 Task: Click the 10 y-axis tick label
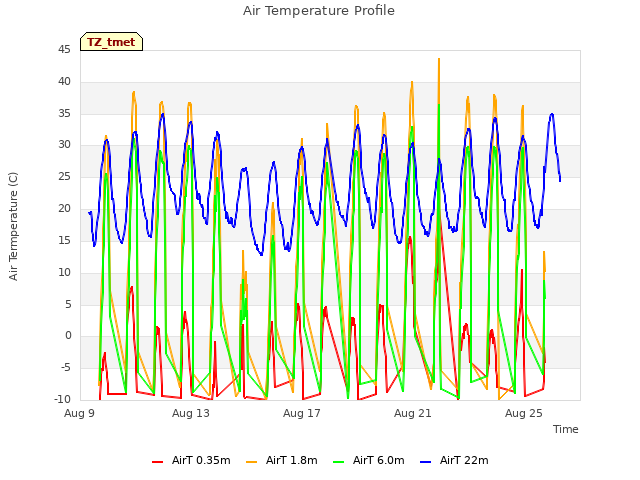click(x=64, y=272)
